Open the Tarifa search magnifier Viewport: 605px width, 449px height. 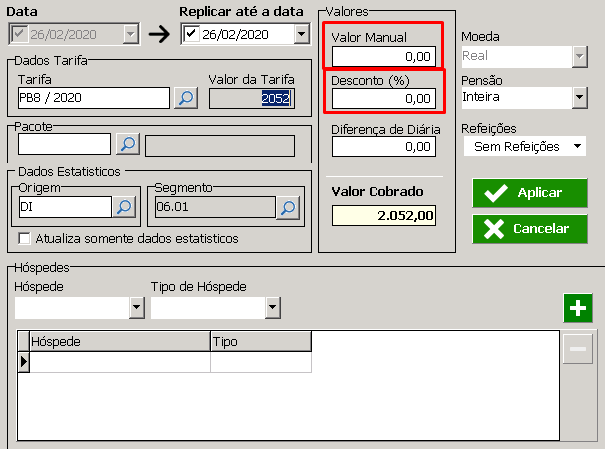tap(186, 98)
